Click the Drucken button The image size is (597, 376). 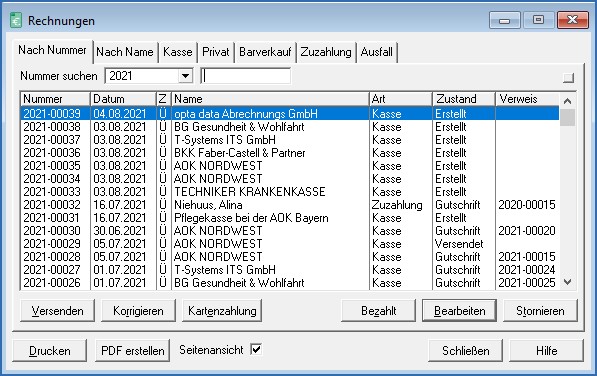click(50, 351)
